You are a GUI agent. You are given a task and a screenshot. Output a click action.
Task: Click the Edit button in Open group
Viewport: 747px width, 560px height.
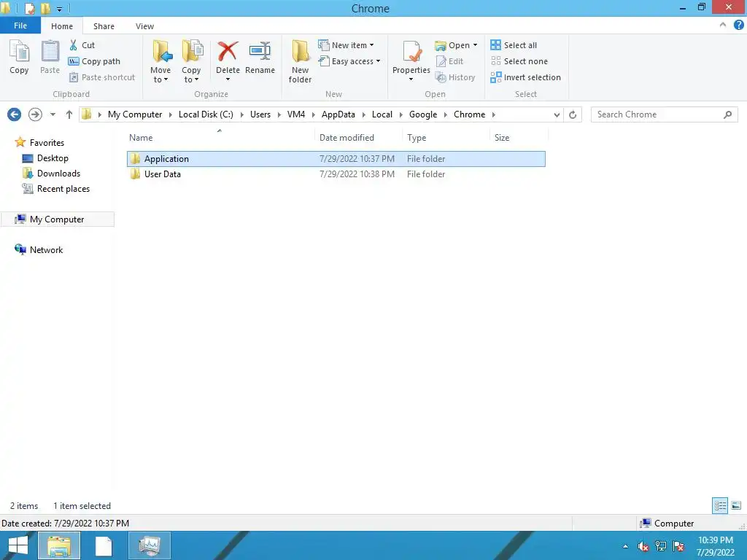point(449,61)
